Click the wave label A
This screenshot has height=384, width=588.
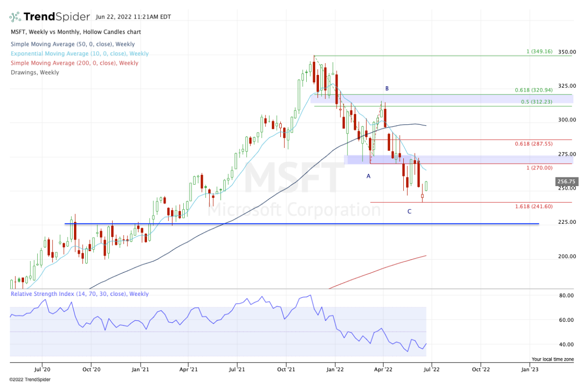(x=368, y=175)
